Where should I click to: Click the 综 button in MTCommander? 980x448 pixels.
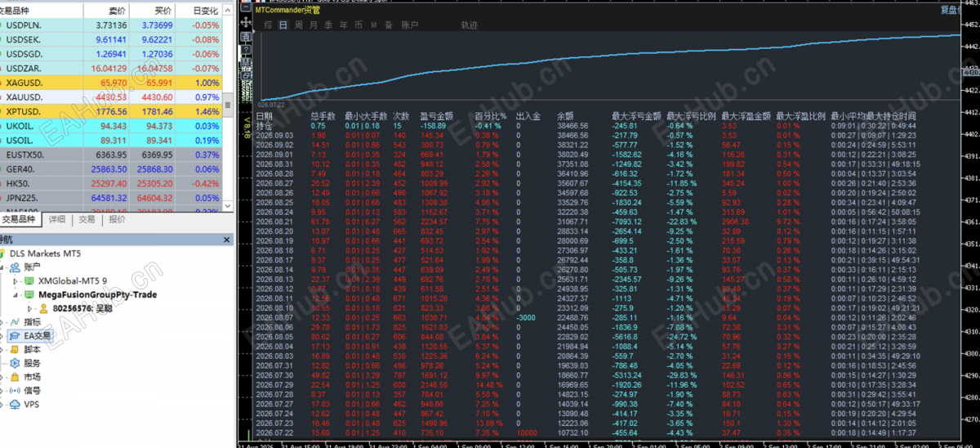[269, 25]
